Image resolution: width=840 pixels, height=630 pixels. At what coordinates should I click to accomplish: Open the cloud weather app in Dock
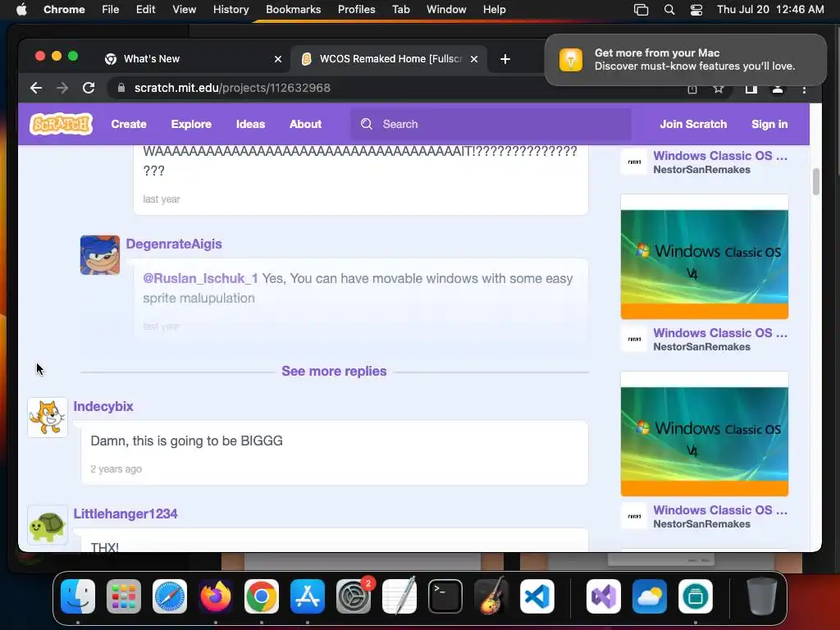(650, 596)
